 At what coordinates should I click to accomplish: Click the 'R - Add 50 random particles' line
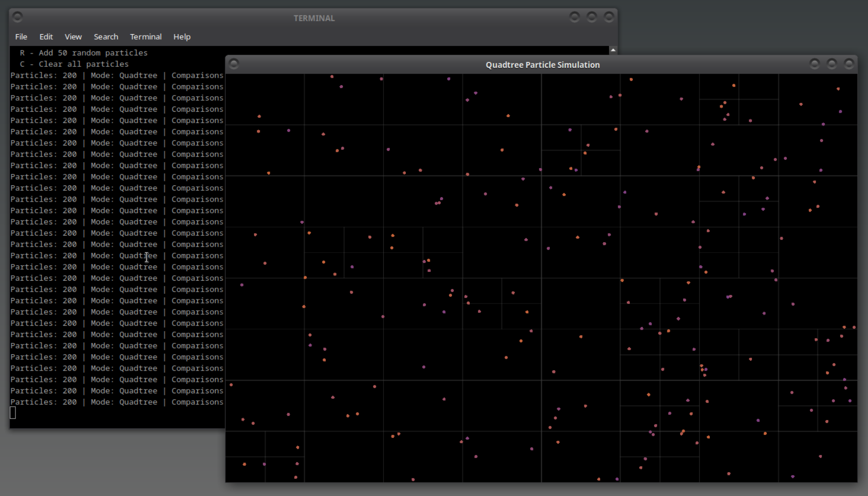pyautogui.click(x=84, y=53)
